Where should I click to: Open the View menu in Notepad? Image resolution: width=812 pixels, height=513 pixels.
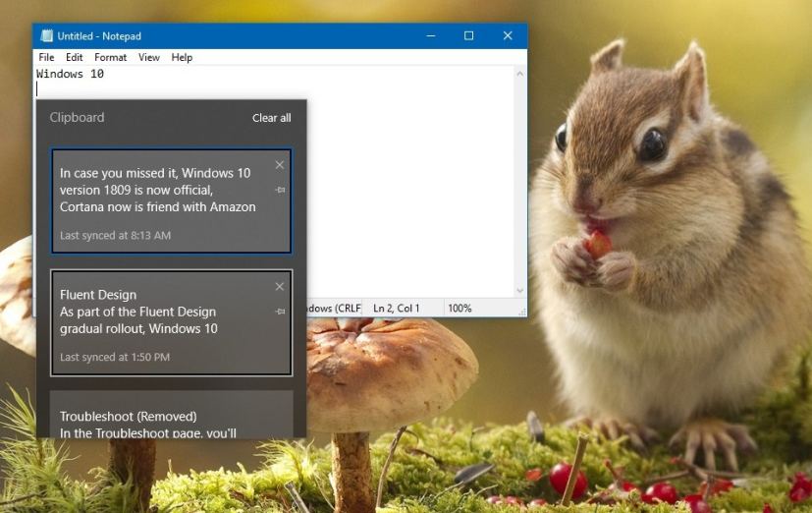[x=149, y=58]
